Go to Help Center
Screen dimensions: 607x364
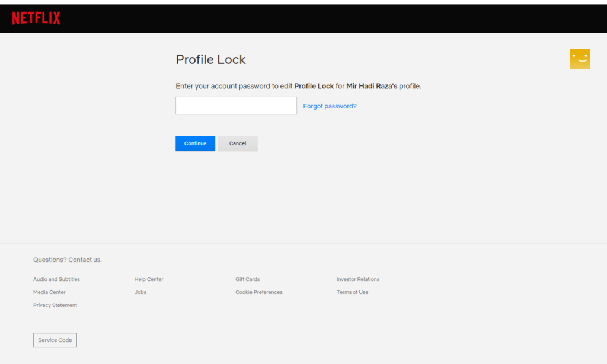point(149,279)
